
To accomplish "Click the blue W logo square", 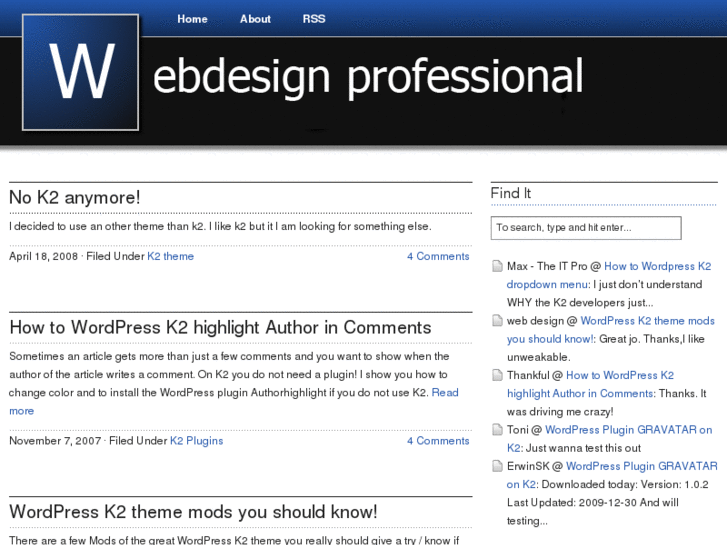I will tap(80, 72).
